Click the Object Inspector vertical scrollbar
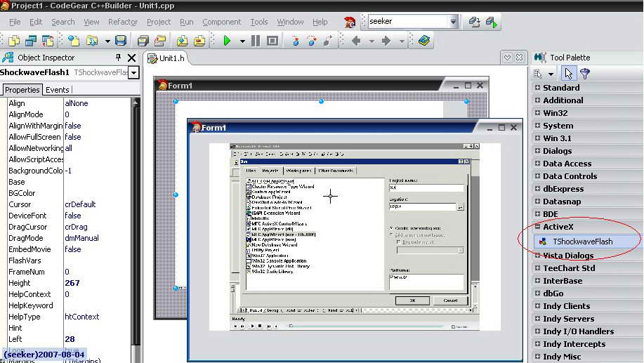Screen dimensions: 644x363 pyautogui.click(x=135, y=230)
